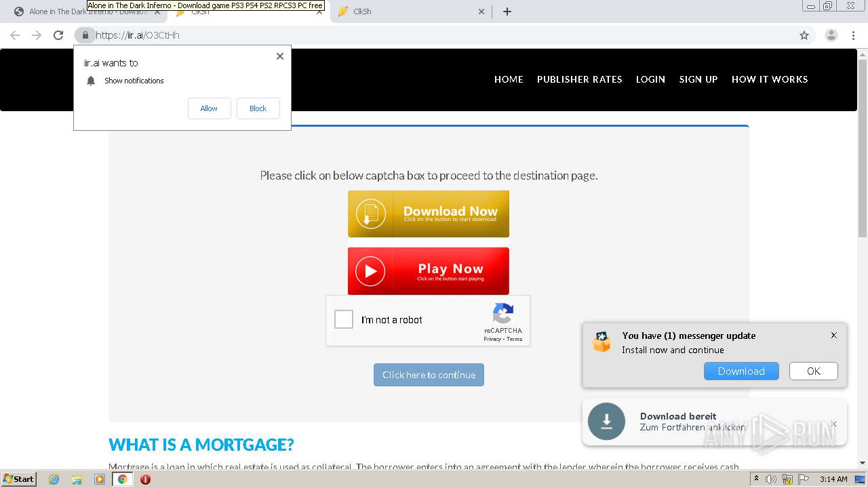
Task: Click the action center flag icon
Action: (804, 479)
